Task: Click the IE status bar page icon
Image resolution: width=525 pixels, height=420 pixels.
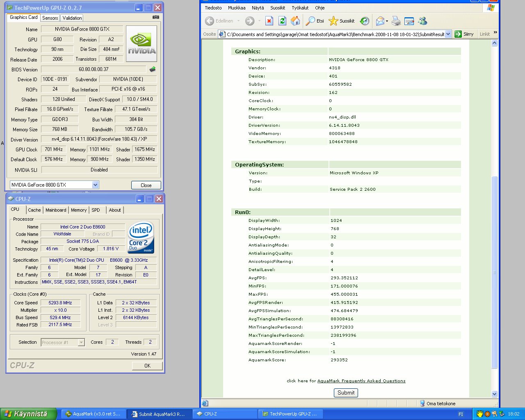Action: [205, 404]
